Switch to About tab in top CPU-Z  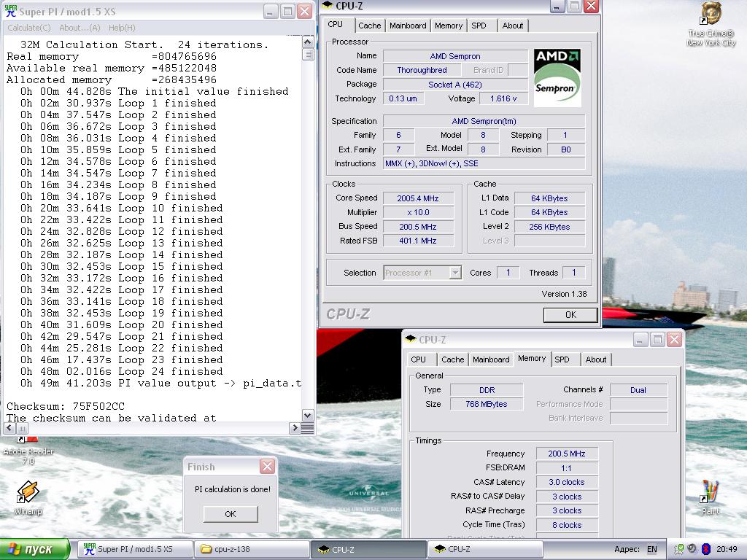513,26
